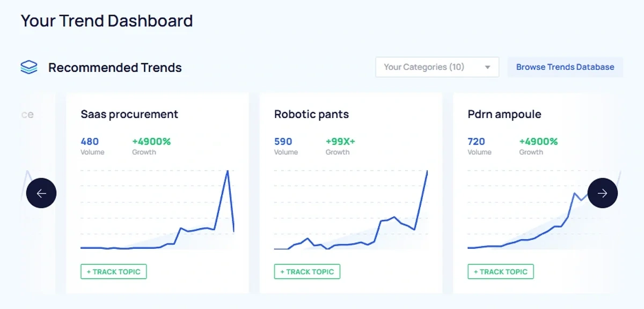Click the Robotic pants Track Topic button

tap(307, 271)
